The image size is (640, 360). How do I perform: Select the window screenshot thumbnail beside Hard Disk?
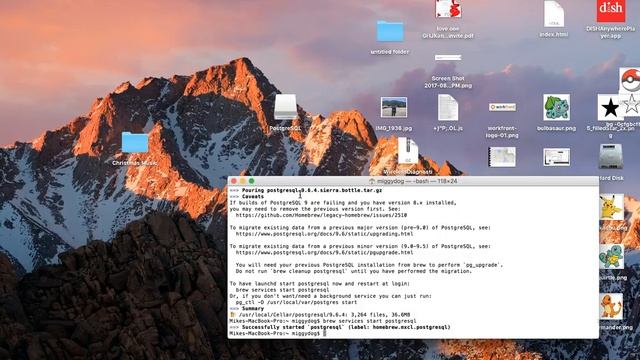[556, 157]
